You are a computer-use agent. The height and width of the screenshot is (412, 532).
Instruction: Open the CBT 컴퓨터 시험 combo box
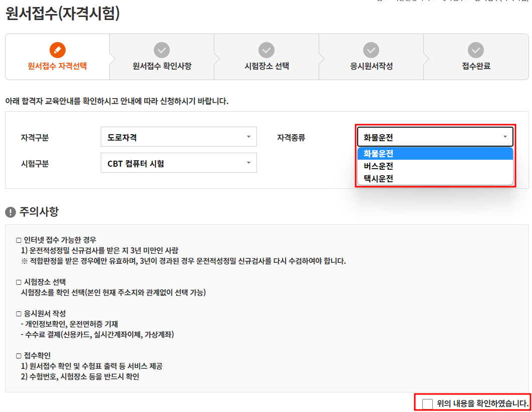(179, 163)
